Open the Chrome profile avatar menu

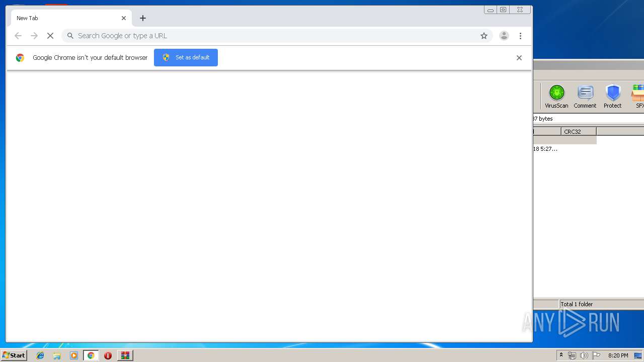pos(504,36)
